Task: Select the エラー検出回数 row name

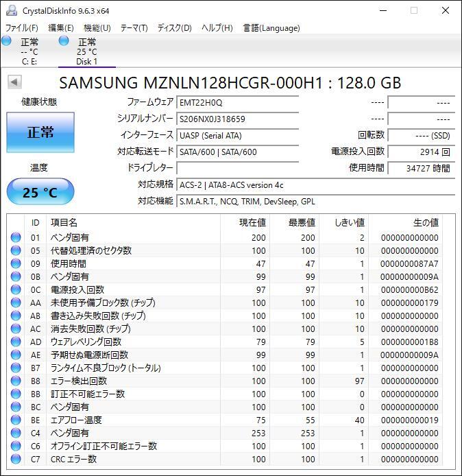Action: tap(79, 381)
